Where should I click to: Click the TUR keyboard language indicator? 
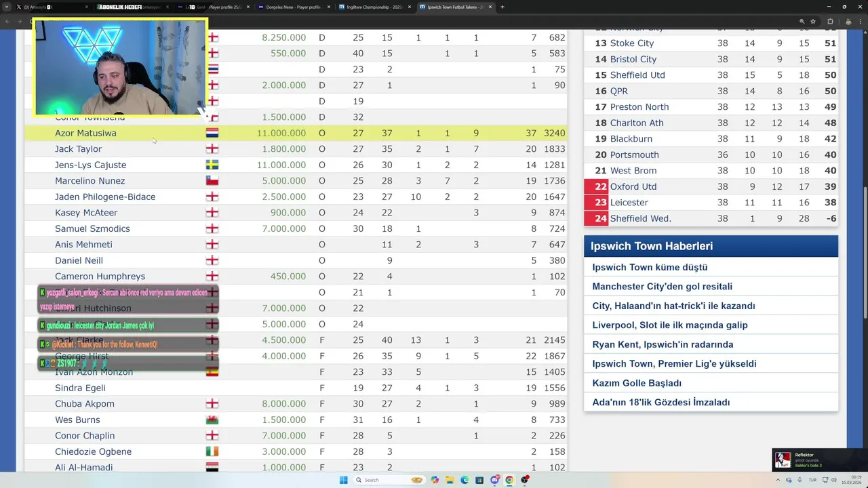812,480
